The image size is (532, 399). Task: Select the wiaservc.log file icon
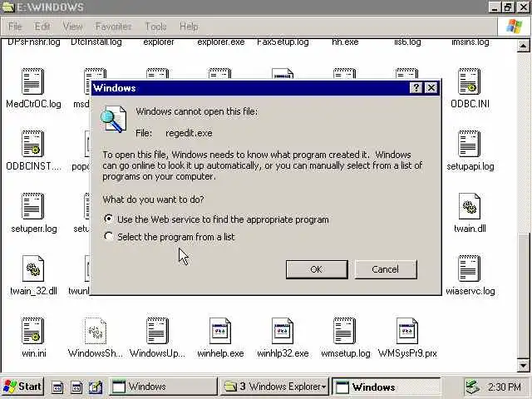[x=469, y=268]
